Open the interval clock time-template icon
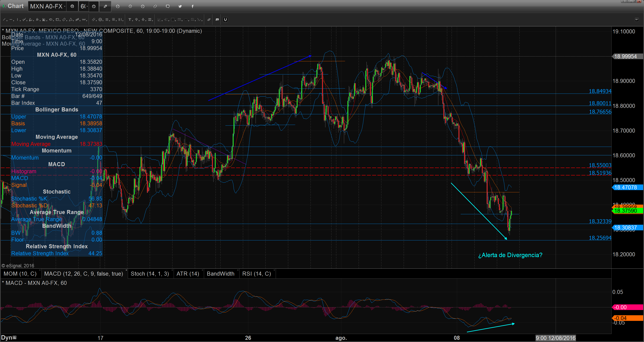Viewport: 644px width, 342px height. pyautogui.click(x=94, y=6)
